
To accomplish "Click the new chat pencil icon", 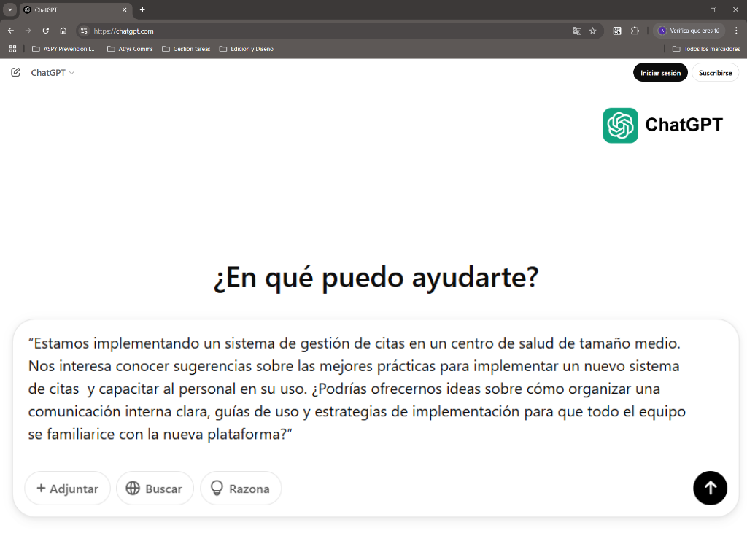I will (x=15, y=72).
